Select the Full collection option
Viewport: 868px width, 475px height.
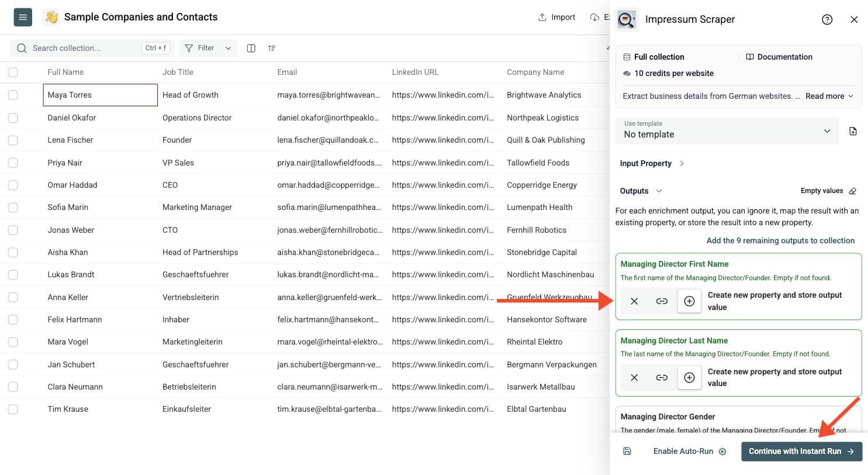point(653,57)
